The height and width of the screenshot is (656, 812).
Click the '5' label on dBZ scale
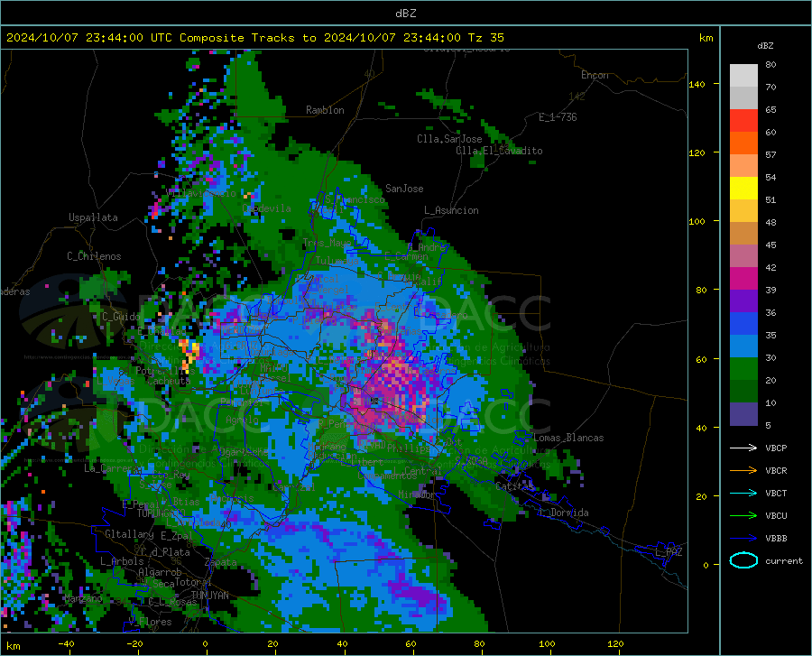click(x=768, y=425)
